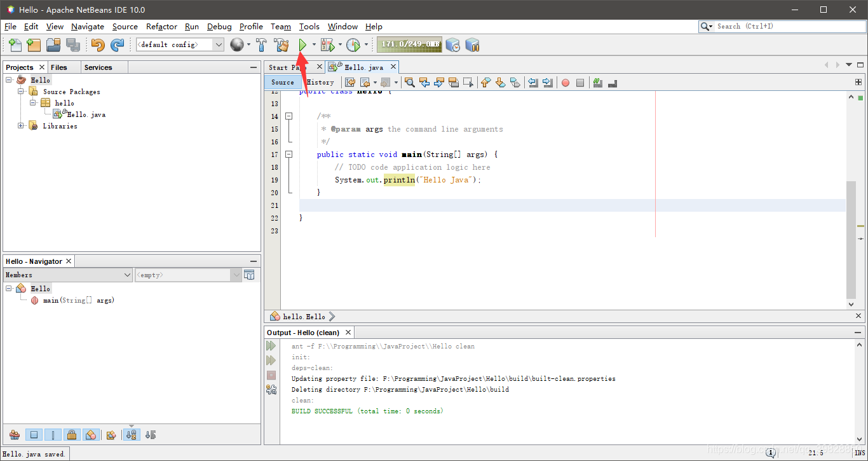Select the Source view button

283,82
